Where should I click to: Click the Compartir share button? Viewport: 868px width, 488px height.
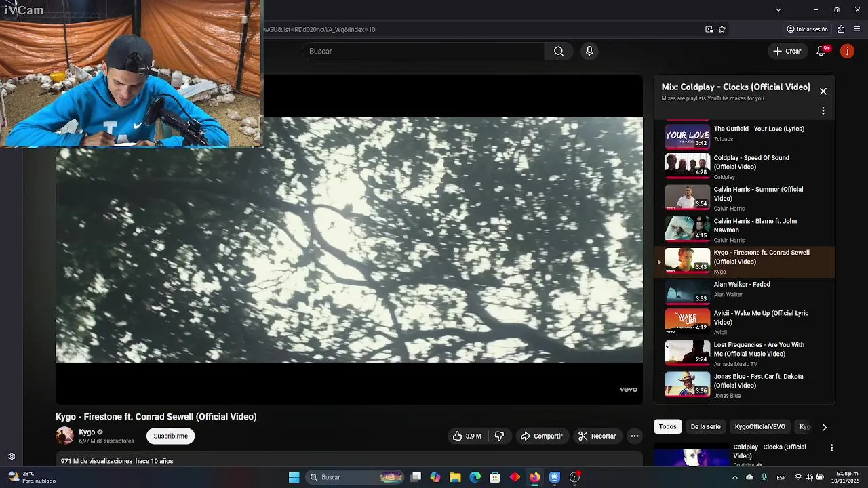(x=541, y=436)
